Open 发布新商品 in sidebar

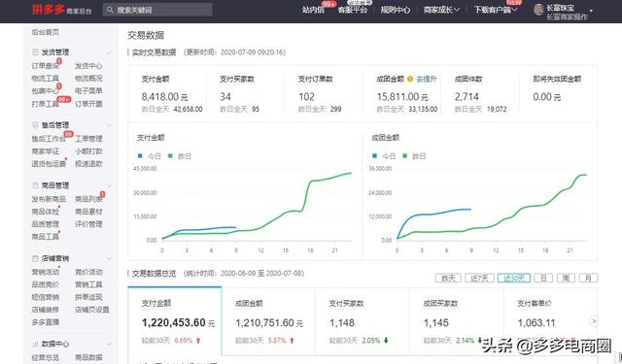point(49,199)
